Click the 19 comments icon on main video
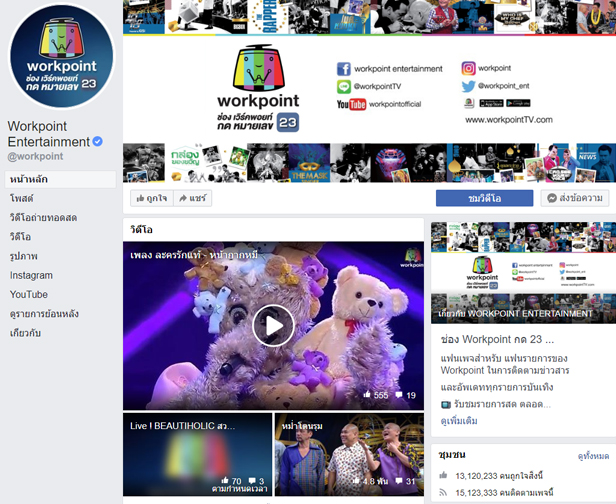 click(x=398, y=395)
